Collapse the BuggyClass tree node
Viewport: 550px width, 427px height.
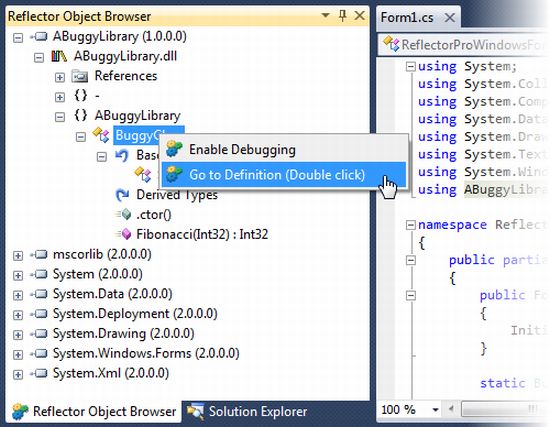click(81, 136)
